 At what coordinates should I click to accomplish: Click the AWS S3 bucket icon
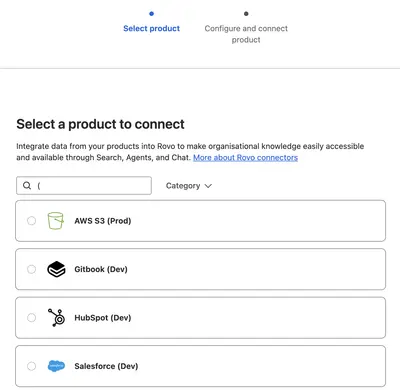pos(55,221)
